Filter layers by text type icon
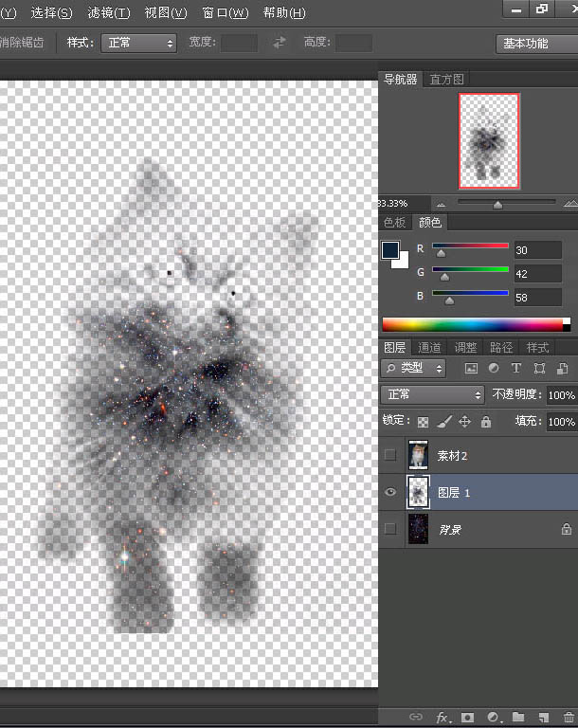Image resolution: width=578 pixels, height=728 pixels. pos(516,368)
